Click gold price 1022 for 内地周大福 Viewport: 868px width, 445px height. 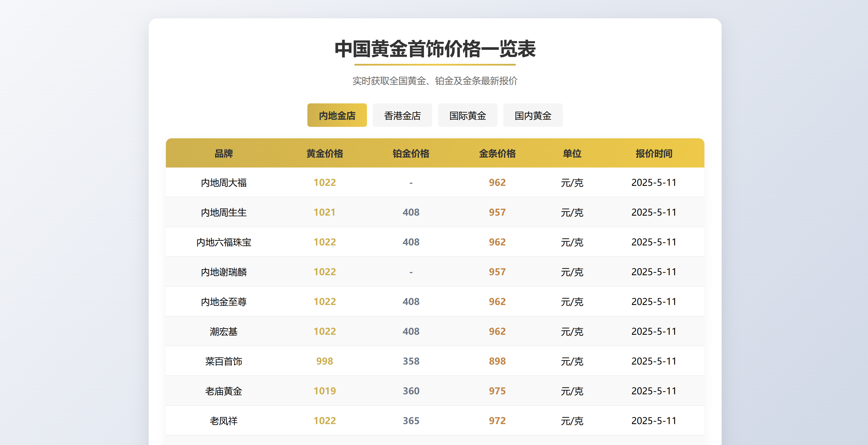click(325, 183)
